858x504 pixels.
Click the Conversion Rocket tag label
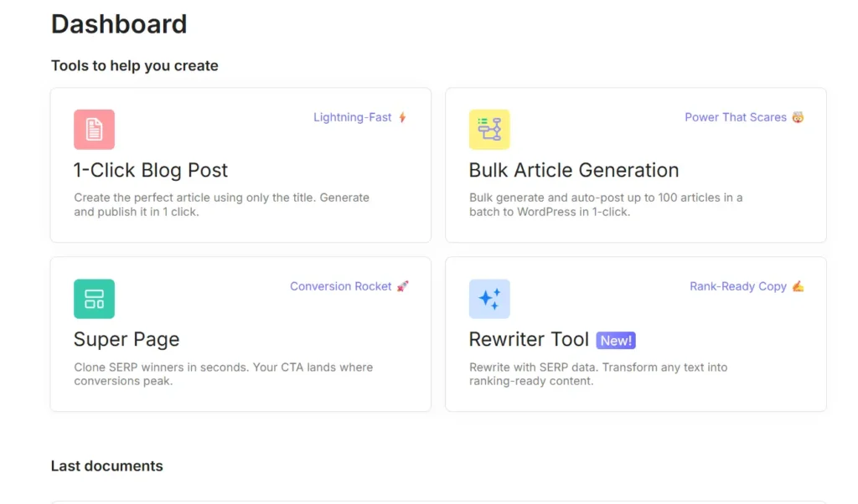[340, 285]
